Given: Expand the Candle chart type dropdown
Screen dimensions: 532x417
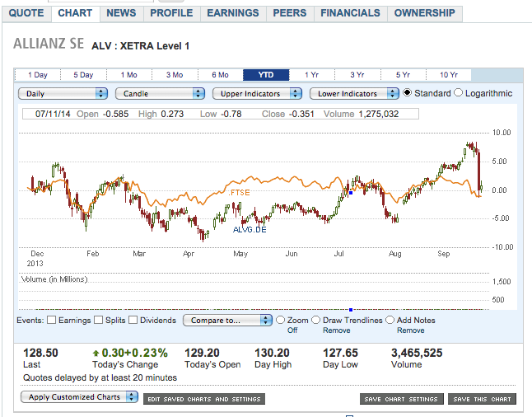Looking at the screenshot, I should pyautogui.click(x=159, y=94).
